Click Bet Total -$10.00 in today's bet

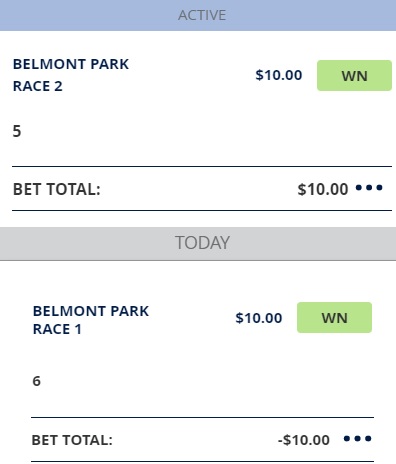[x=304, y=440]
